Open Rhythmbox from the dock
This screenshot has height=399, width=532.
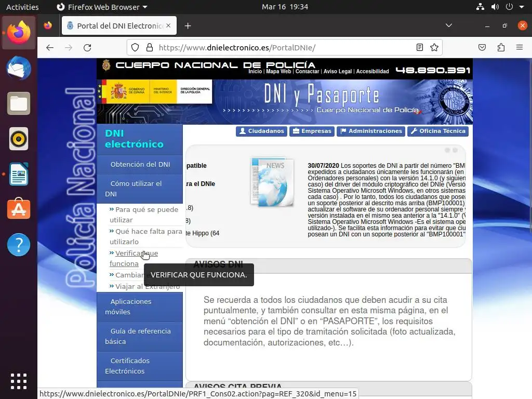(x=19, y=139)
